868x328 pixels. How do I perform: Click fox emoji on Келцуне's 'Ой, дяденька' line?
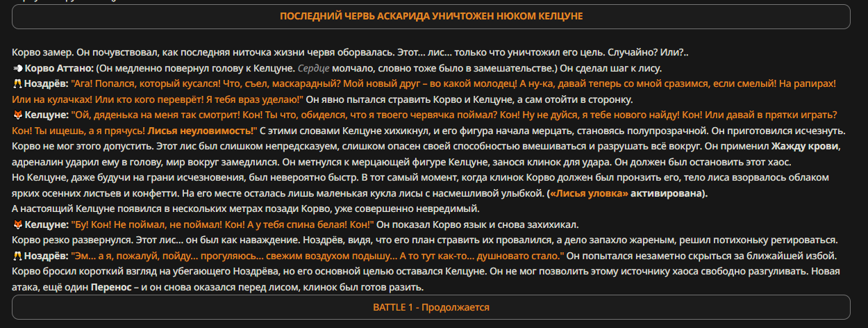[x=17, y=115]
